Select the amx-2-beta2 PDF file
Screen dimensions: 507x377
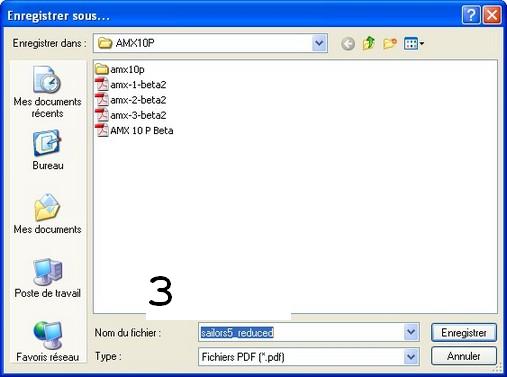[x=131, y=100]
